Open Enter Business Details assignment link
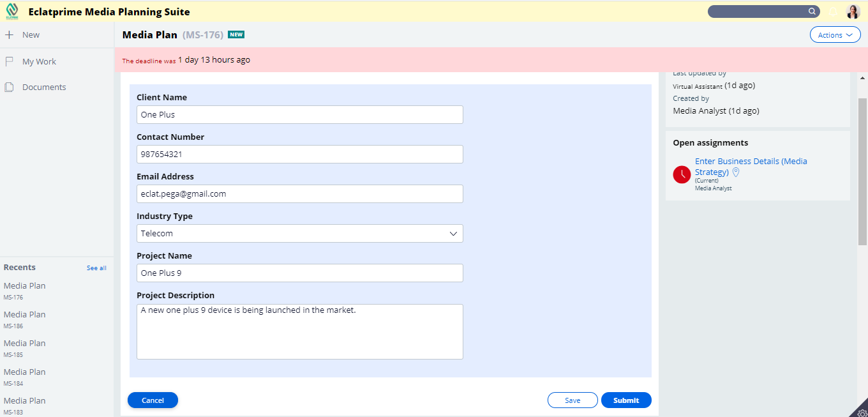The width and height of the screenshot is (868, 417). click(751, 167)
